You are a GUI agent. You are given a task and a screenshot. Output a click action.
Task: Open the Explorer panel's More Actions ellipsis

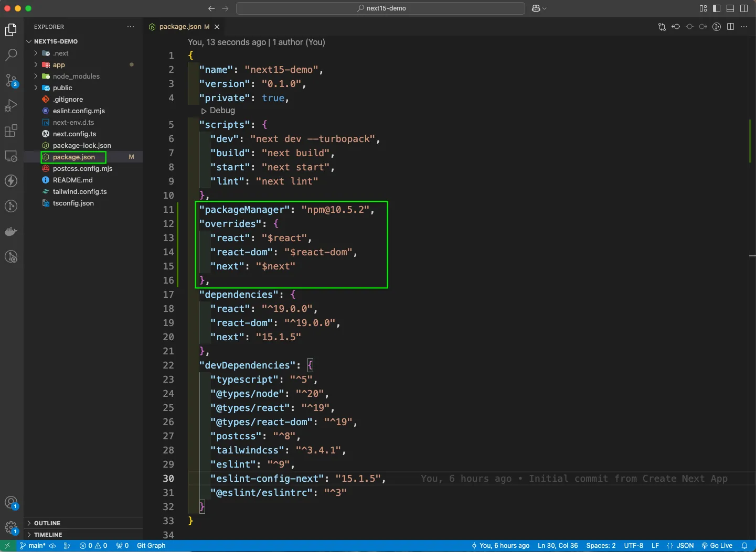click(x=131, y=27)
